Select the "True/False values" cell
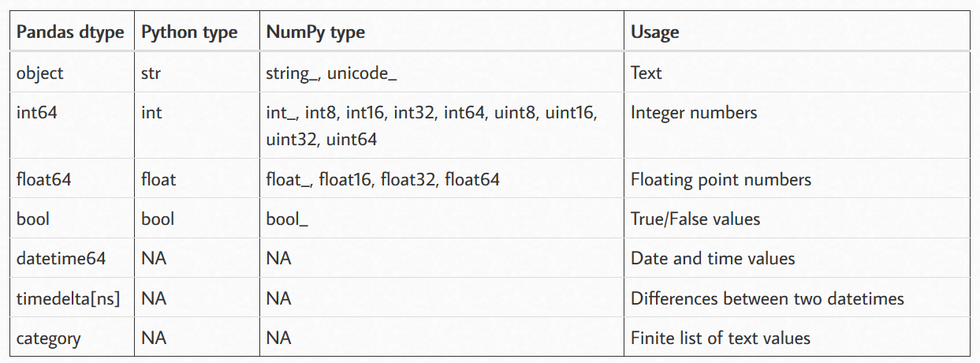The width and height of the screenshot is (980, 363). (695, 219)
